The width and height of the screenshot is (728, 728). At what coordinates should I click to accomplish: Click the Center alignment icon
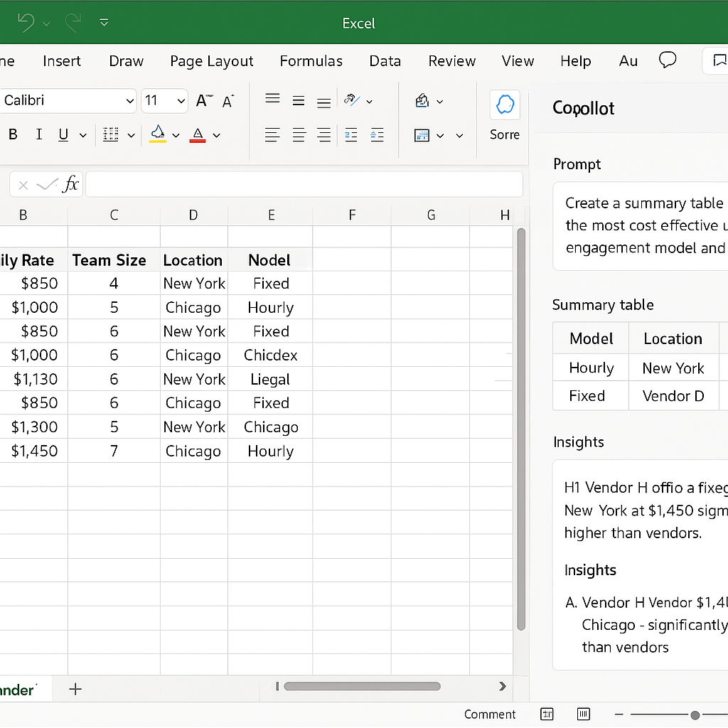299,134
